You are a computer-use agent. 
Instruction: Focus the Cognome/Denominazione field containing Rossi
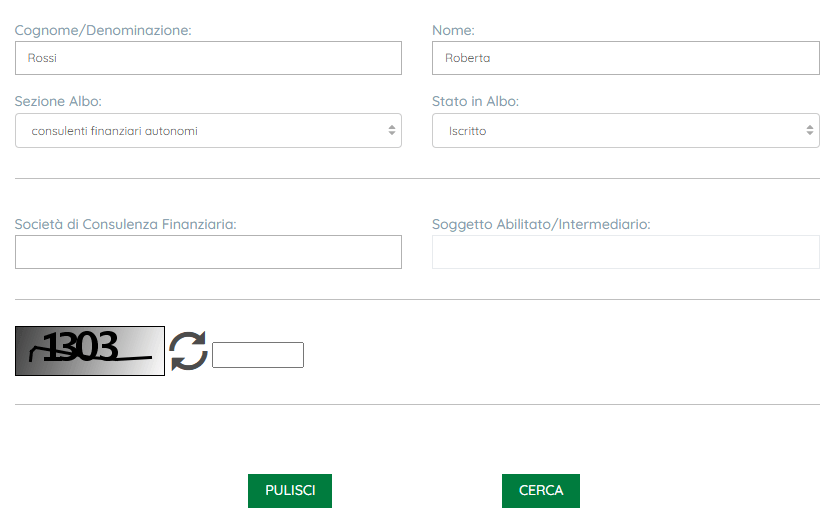point(208,58)
